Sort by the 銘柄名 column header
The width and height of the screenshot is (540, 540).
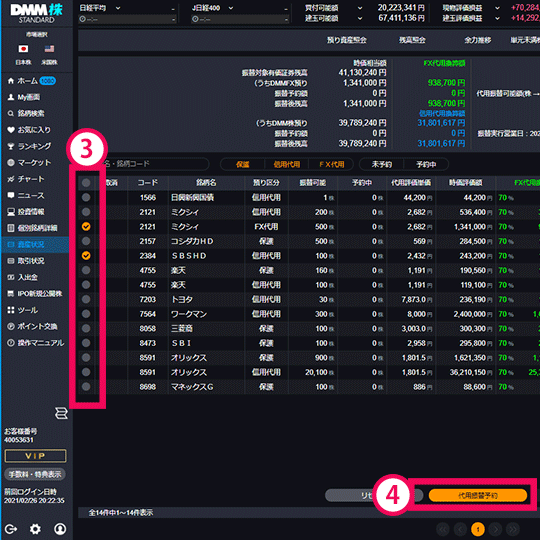click(206, 183)
